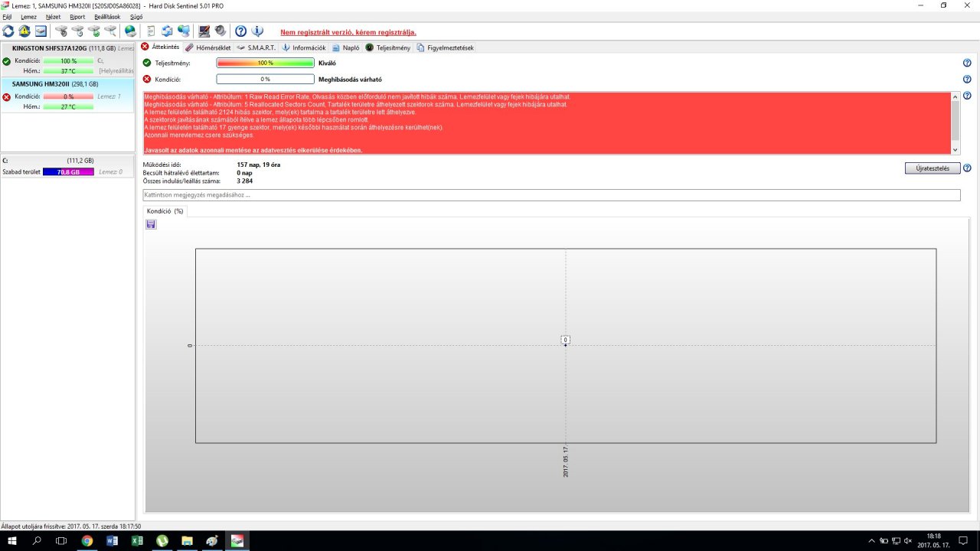Show hidden system tray icons chevron
The width and height of the screenshot is (980, 551).
pyautogui.click(x=871, y=540)
